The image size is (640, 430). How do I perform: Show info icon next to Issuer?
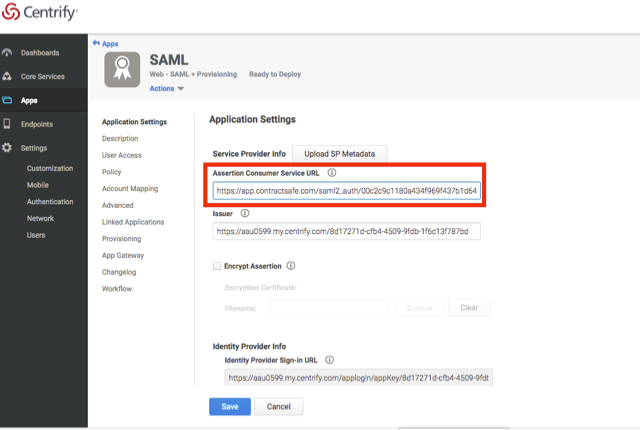(x=245, y=213)
